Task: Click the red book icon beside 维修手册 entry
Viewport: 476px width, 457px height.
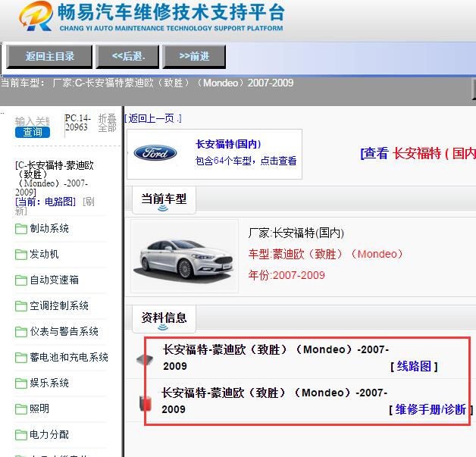Action: pyautogui.click(x=146, y=404)
